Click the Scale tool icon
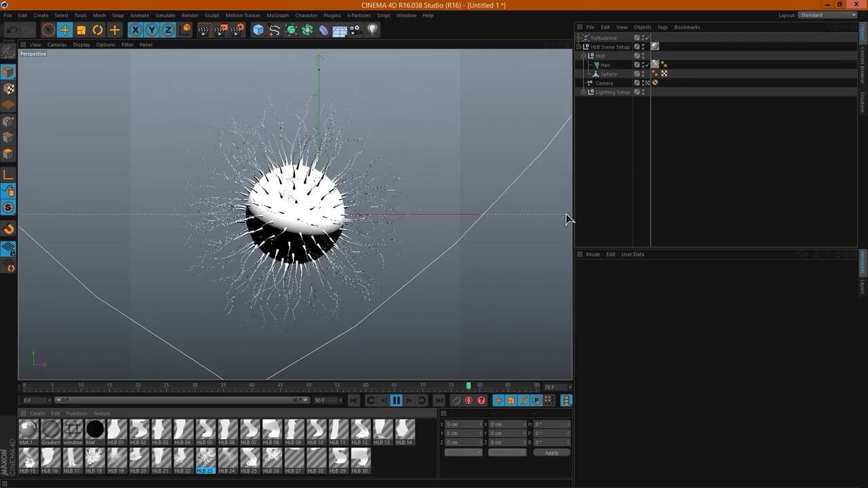This screenshot has height=488, width=868. coord(81,30)
